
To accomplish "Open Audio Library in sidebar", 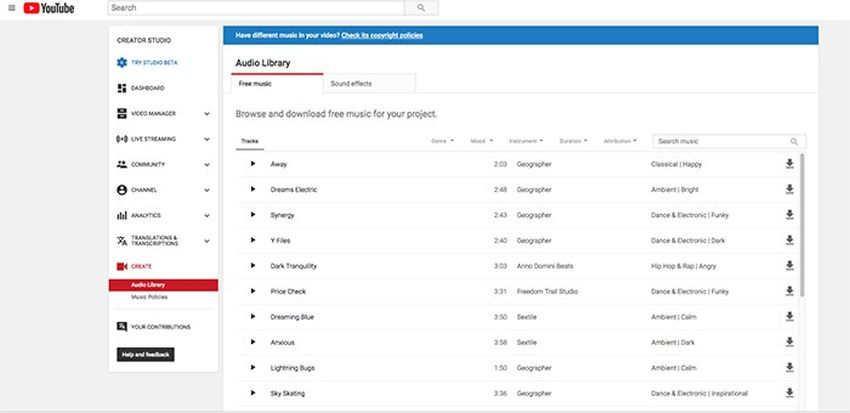I will pos(163,285).
